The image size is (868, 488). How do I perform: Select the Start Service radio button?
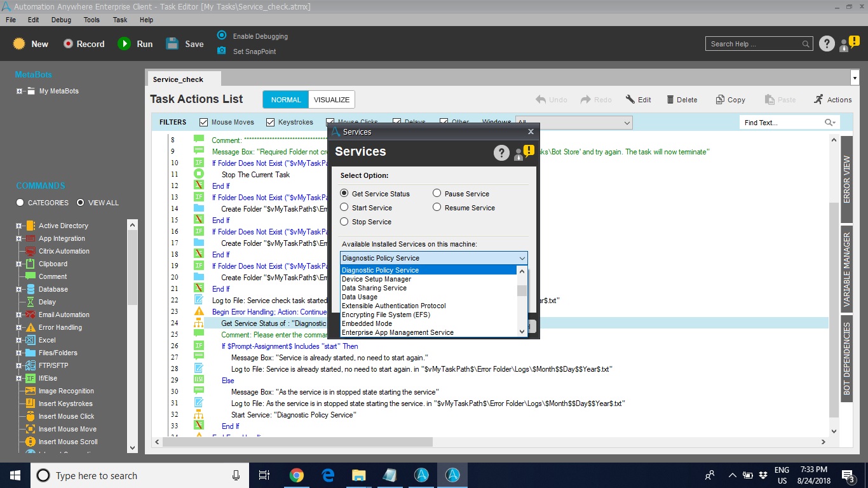344,207
